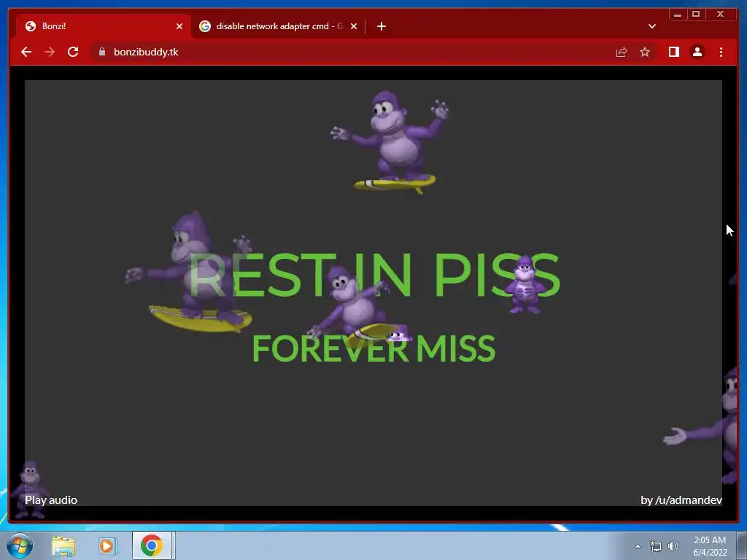Go back to the previous page

(x=26, y=52)
